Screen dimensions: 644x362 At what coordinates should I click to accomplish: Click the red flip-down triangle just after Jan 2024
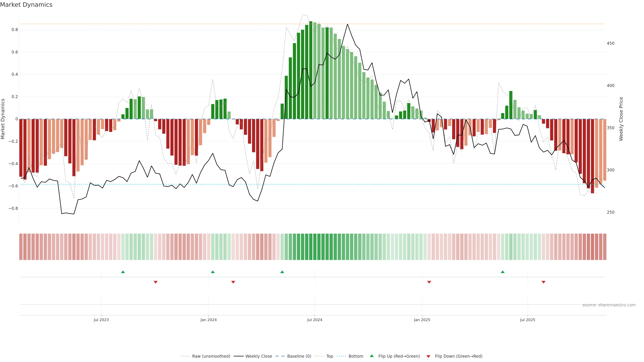pos(233,282)
